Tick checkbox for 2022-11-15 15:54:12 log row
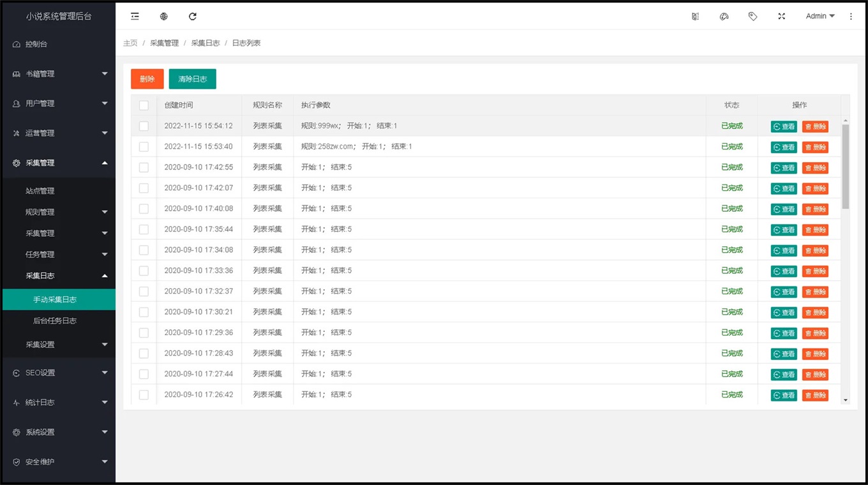The height and width of the screenshot is (485, 868). [144, 126]
